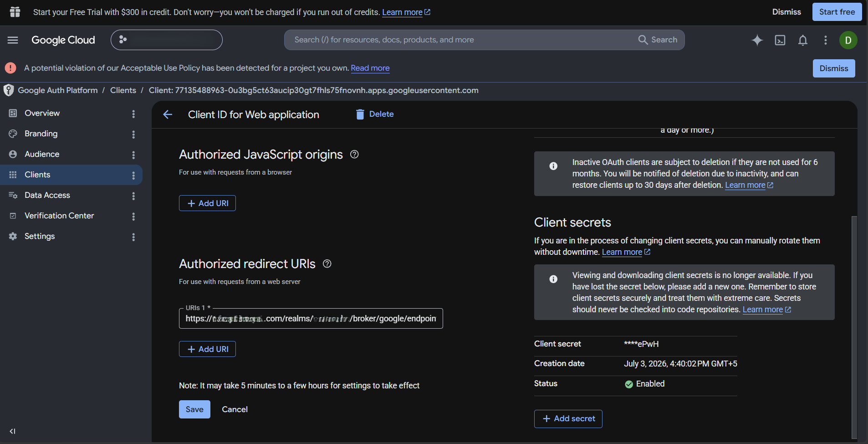Viewport: 868px width, 444px height.
Task: Open the top bar more options menu
Action: tap(826, 40)
